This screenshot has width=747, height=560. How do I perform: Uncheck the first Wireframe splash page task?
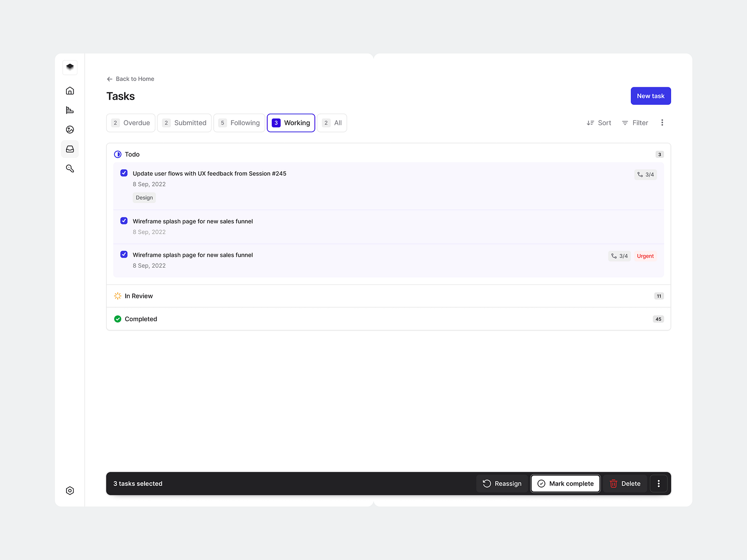124,220
